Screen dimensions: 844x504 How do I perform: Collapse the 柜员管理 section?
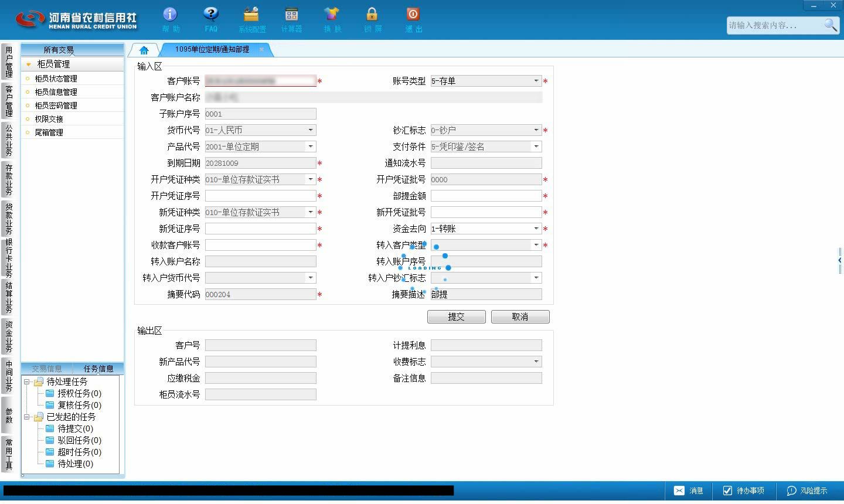coord(28,64)
